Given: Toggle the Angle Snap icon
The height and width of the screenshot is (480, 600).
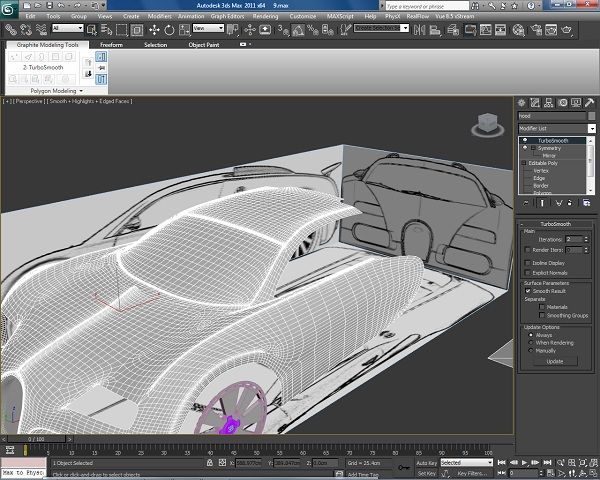Looking at the screenshot, I should [x=298, y=29].
